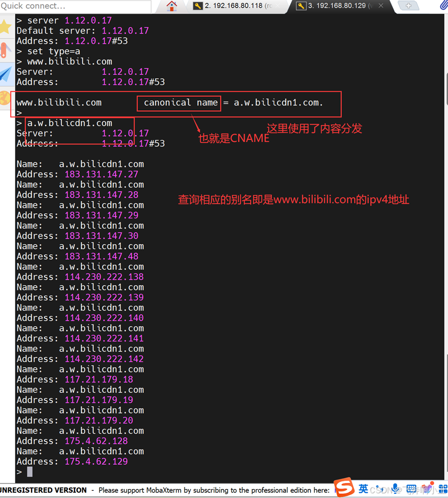Click the '> server 1.12.0.17' command line

pyautogui.click(x=64, y=21)
